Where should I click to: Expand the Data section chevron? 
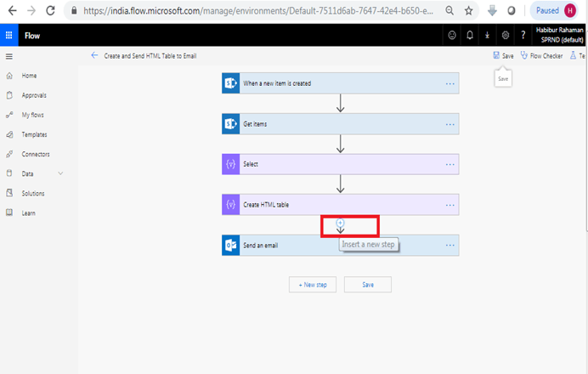(x=60, y=173)
